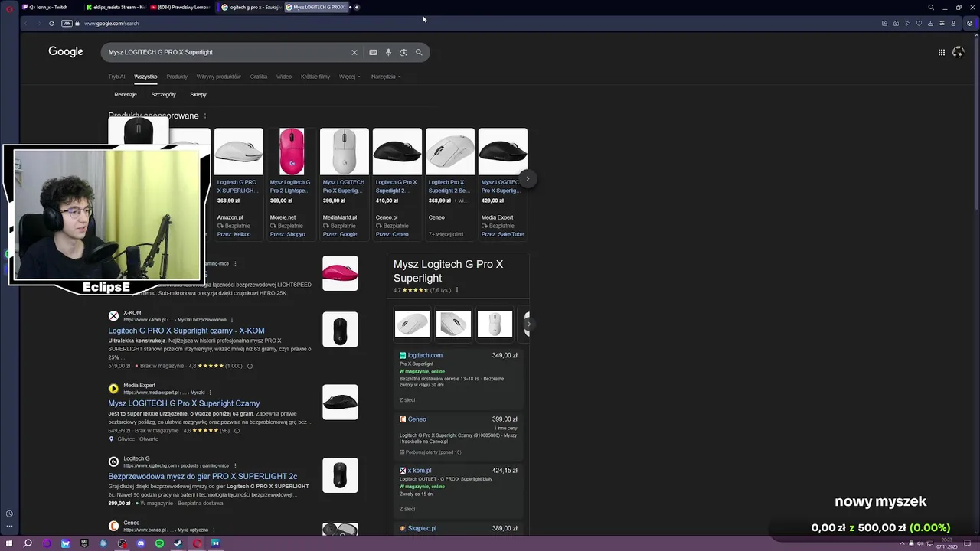Select the Recenzje filter chip
The width and height of the screenshot is (980, 551).
click(x=126, y=95)
